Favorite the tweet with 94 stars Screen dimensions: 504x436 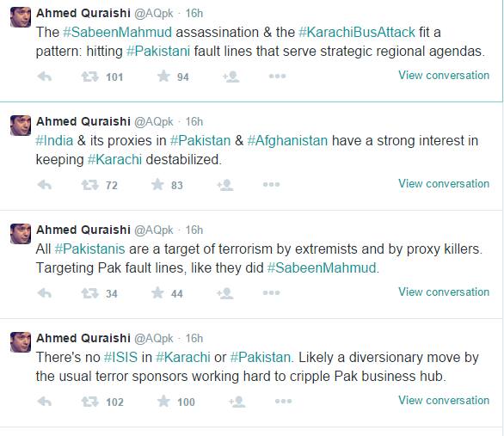coord(163,77)
